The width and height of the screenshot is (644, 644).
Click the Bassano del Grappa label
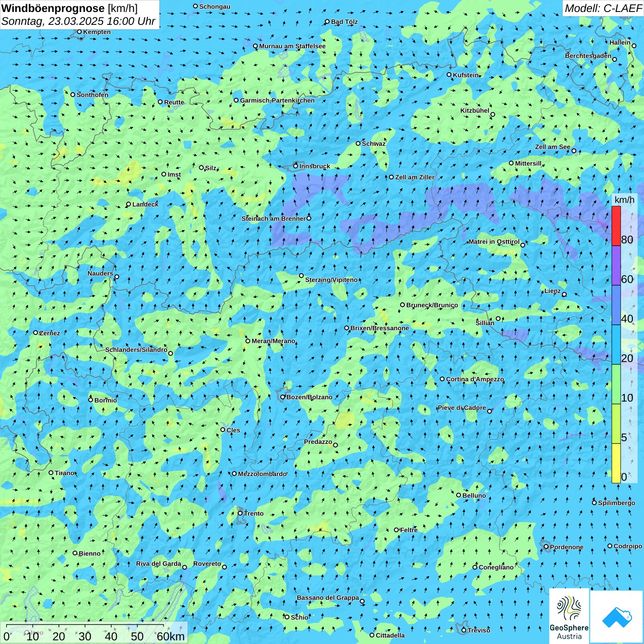(328, 598)
